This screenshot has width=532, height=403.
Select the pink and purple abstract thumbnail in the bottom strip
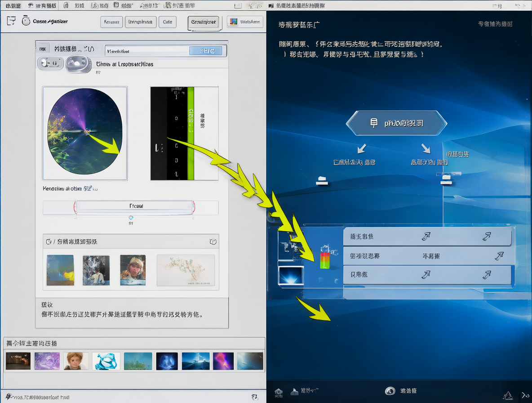223,361
